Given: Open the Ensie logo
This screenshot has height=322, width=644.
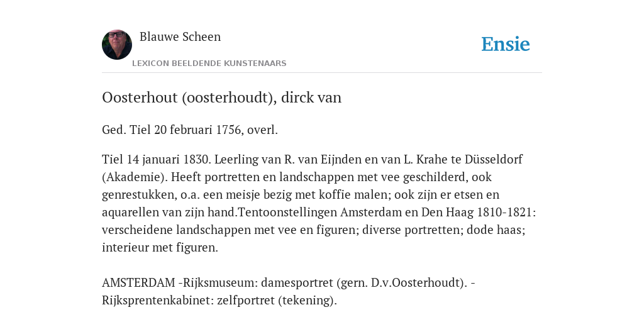Looking at the screenshot, I should 506,44.
